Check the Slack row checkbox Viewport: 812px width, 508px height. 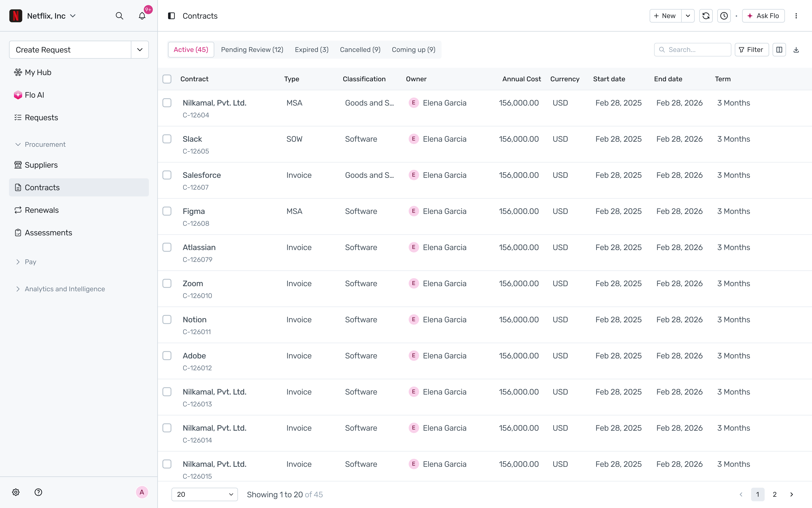point(167,139)
